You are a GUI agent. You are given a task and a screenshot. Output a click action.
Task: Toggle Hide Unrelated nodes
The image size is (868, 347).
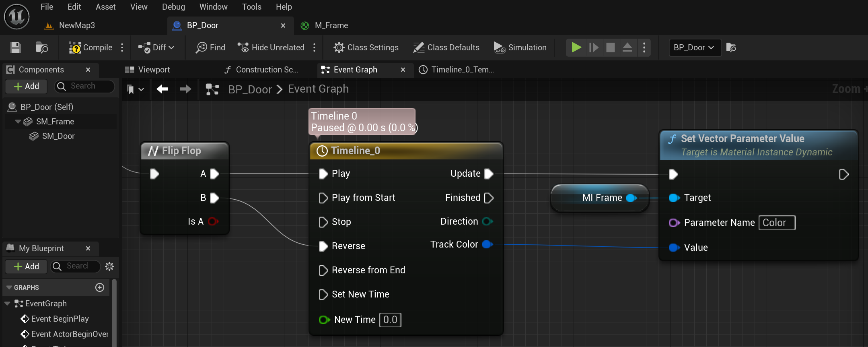tap(271, 48)
